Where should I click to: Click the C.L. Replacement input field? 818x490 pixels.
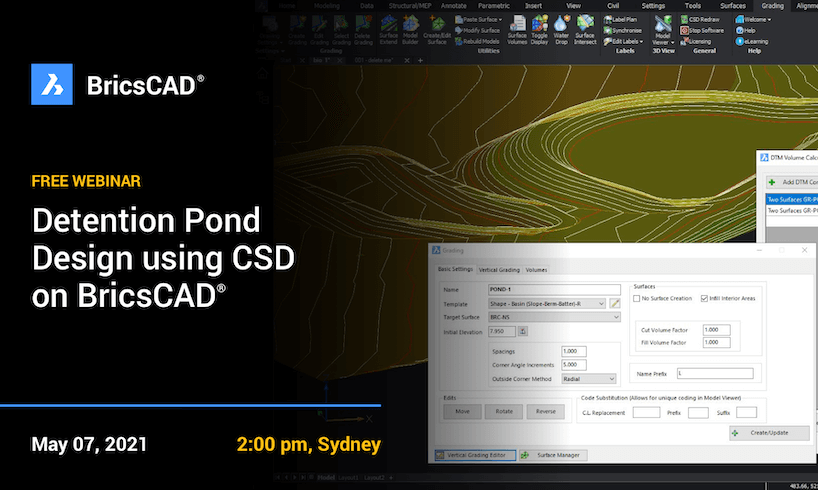pos(646,413)
